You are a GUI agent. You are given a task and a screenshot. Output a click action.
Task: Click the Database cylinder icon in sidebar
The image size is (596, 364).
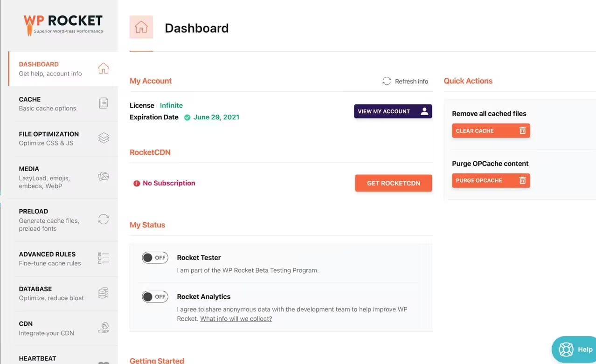104,293
